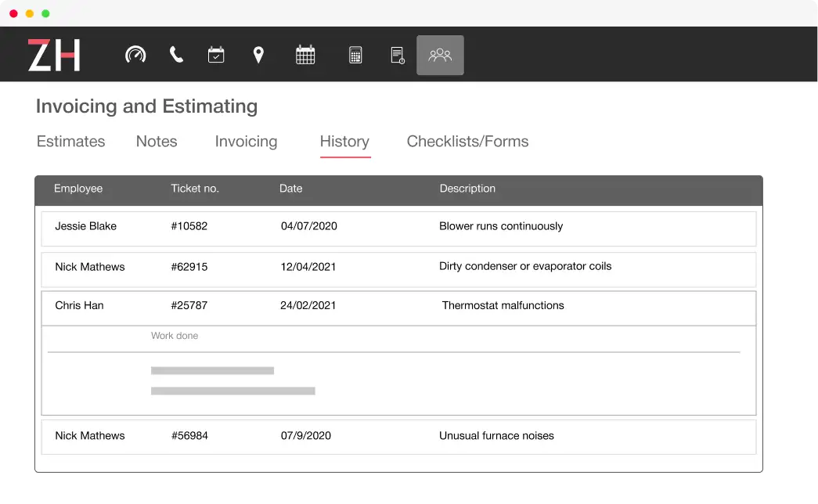818x504 pixels.
Task: Open the calendar grid icon
Action: 305,55
